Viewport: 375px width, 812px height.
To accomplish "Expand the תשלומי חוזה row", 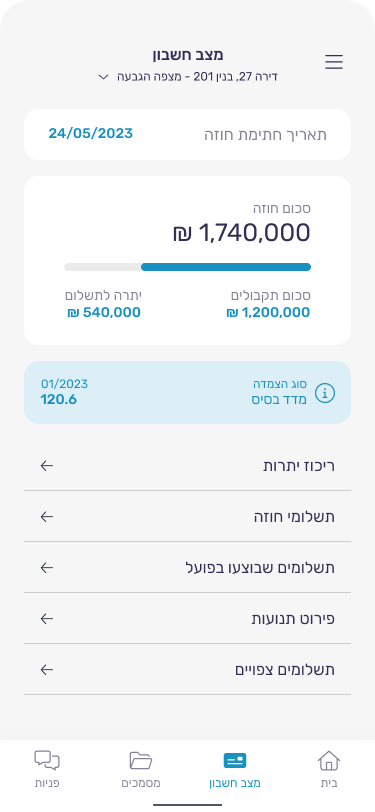I will [188, 517].
